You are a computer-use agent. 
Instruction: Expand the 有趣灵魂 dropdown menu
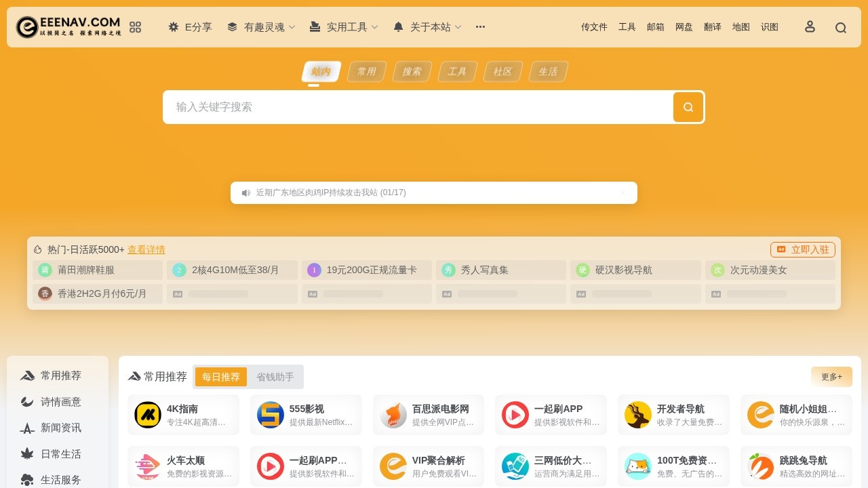click(261, 27)
